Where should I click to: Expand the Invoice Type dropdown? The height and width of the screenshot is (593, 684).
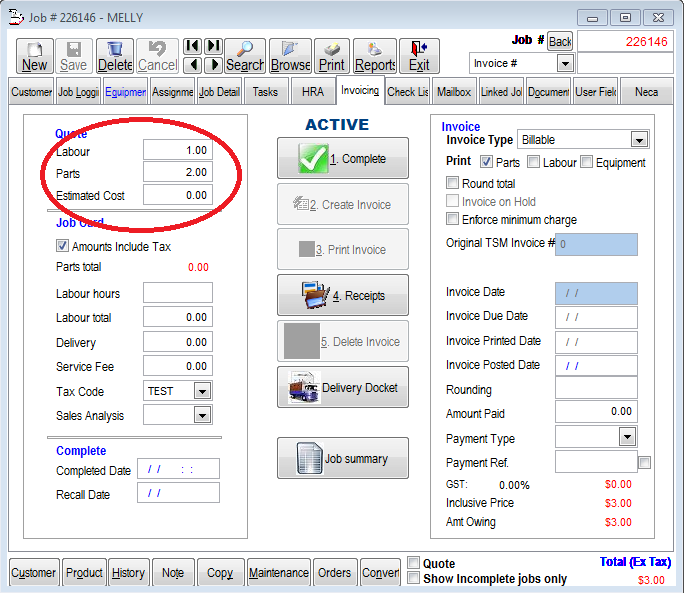point(639,140)
